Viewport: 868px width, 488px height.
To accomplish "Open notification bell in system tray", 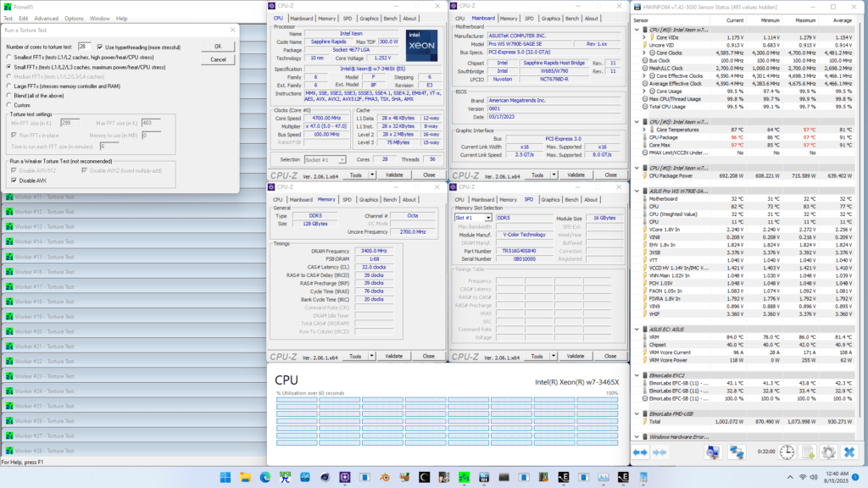I will tap(855, 477).
